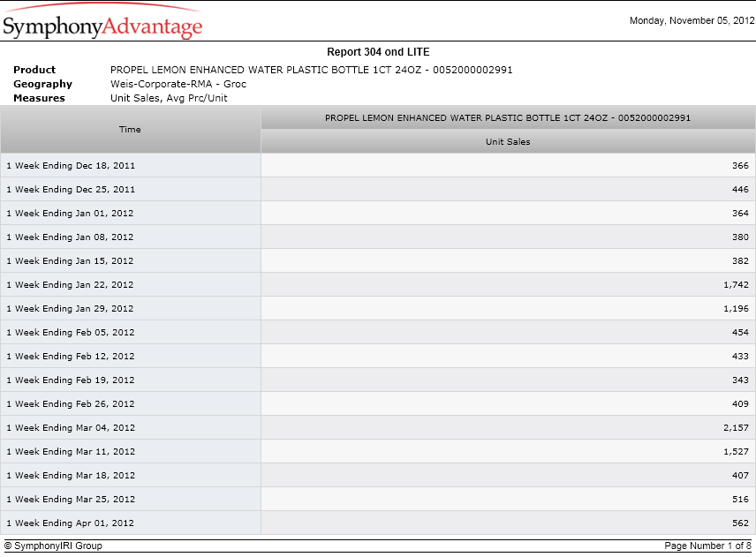
Task: Click unit sales value 516
Action: click(x=740, y=499)
